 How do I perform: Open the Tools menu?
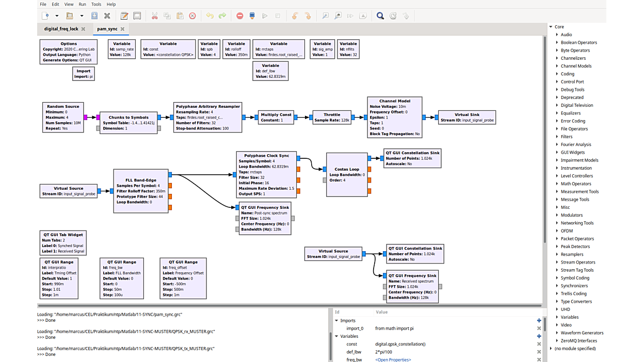tap(96, 4)
